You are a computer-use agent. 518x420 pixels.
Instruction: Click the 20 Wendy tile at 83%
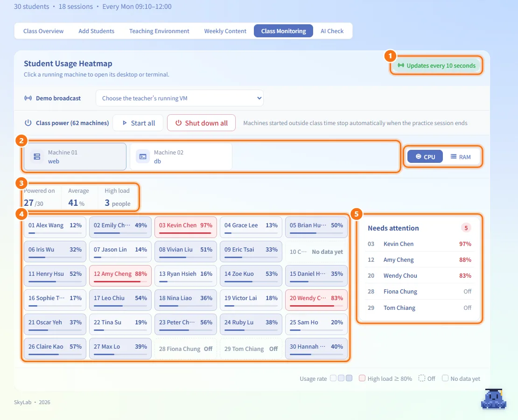point(316,300)
